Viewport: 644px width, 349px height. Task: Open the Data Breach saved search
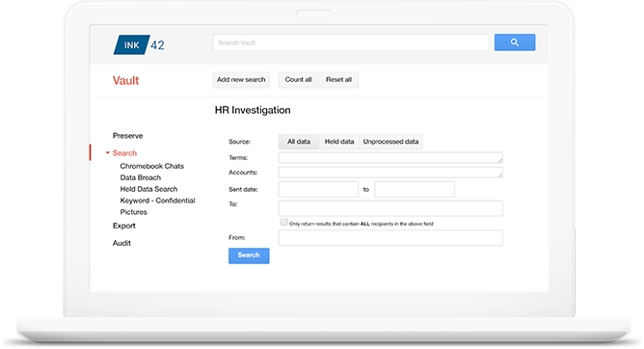pos(141,177)
